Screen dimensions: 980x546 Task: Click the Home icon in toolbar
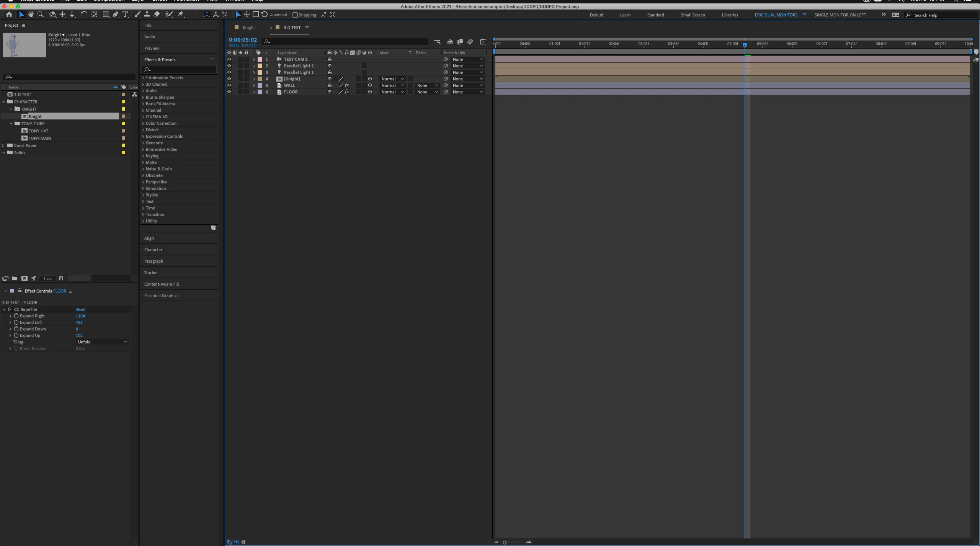tap(9, 15)
